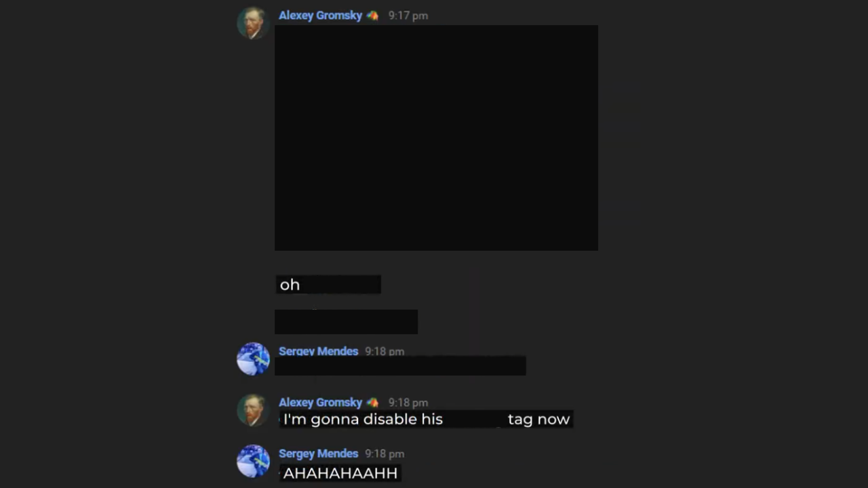Viewport: 868px width, 488px height.
Task: Click the badge icon next to Alexey Gromsky at 9:18 pm
Action: pos(372,403)
